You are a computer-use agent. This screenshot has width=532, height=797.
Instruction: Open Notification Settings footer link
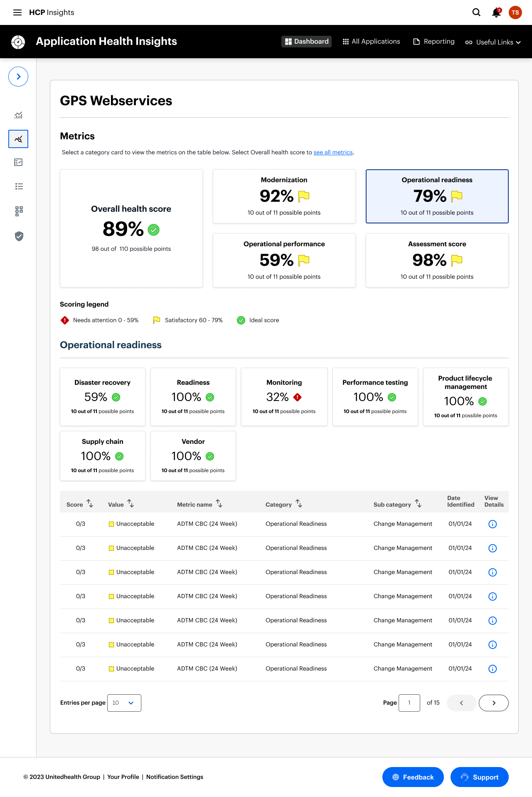coord(175,777)
